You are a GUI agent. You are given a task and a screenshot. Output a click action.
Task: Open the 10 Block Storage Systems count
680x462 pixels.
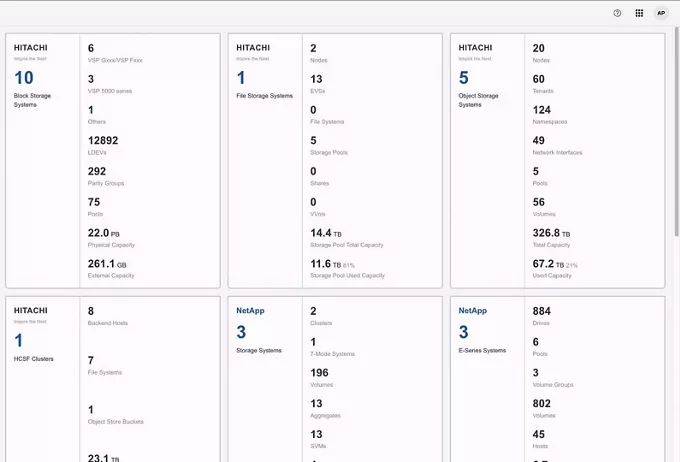click(24, 78)
